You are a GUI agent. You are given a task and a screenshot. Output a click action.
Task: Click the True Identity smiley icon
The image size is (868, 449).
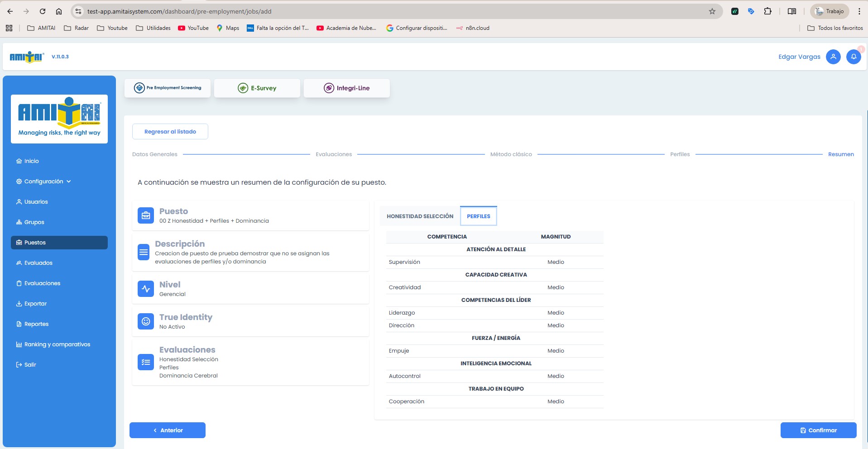[146, 321]
